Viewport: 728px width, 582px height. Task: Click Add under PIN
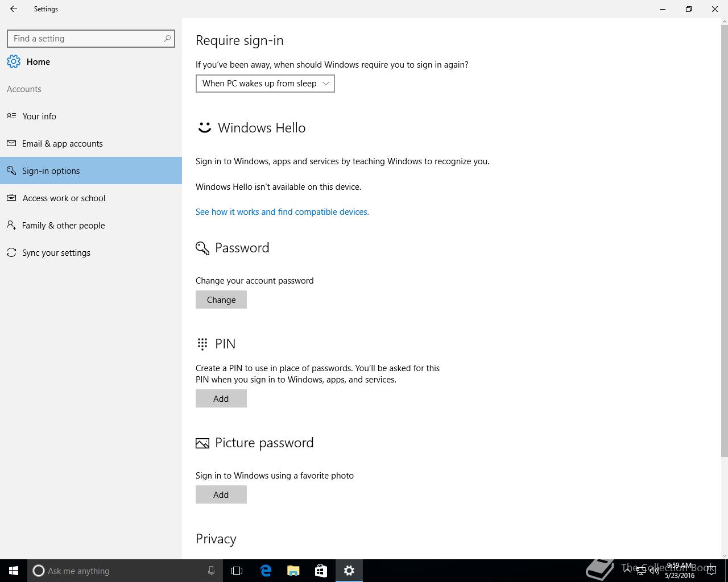point(221,398)
